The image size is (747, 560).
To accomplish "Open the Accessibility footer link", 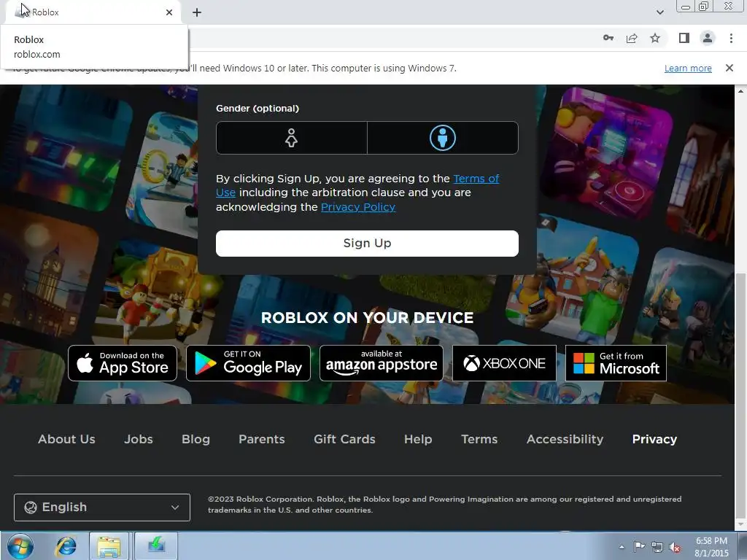I will (565, 439).
